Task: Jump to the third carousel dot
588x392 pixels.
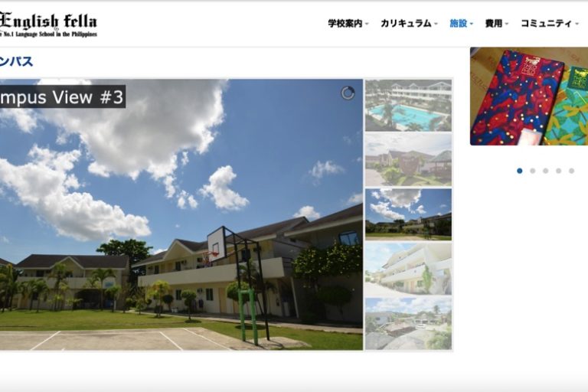Action: click(546, 171)
